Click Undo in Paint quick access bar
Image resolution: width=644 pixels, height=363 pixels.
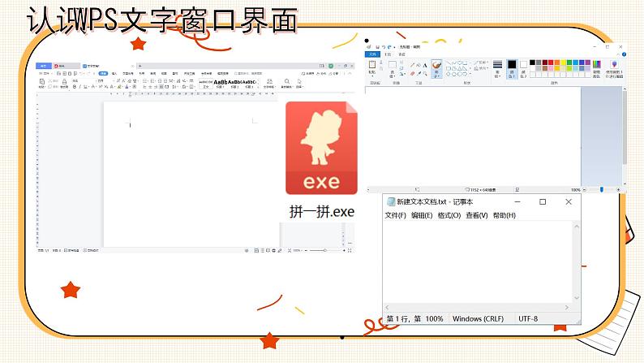384,47
